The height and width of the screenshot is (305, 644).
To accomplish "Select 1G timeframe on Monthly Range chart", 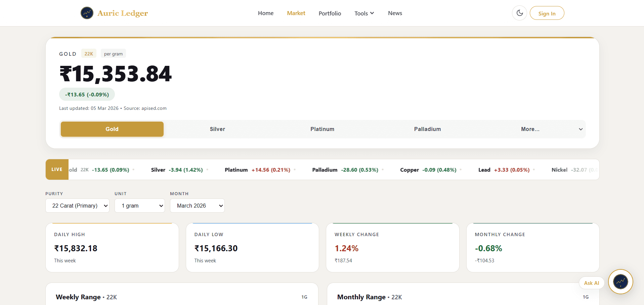I will click(x=586, y=297).
